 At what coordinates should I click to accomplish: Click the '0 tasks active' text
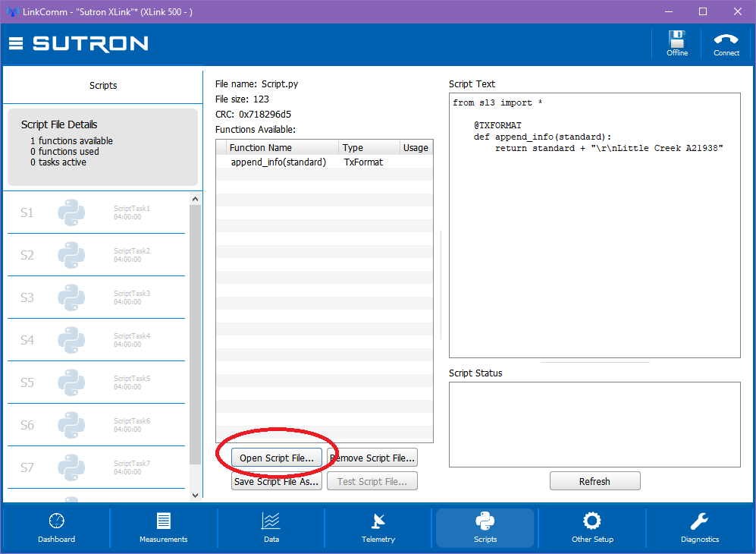coord(58,162)
